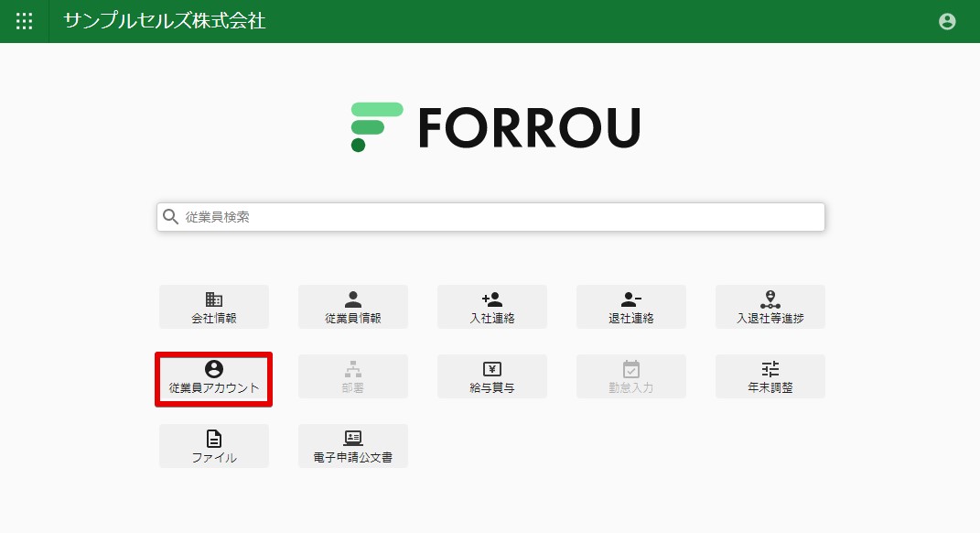Open the 入社連絡 tile
The image size is (980, 533).
492,307
